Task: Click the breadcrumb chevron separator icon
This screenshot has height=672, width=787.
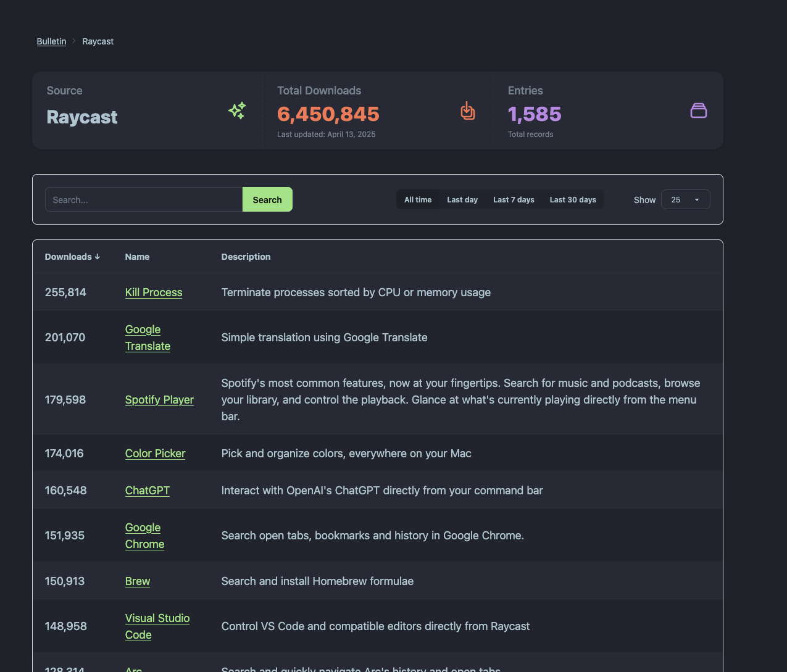Action: coord(74,41)
